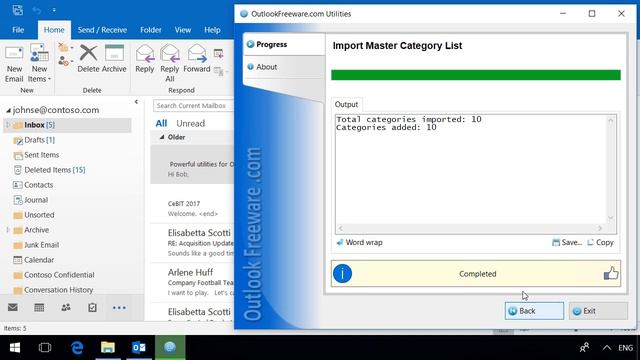Open the navigation bar more options ellipsis
640x360 pixels.
pyautogui.click(x=119, y=308)
